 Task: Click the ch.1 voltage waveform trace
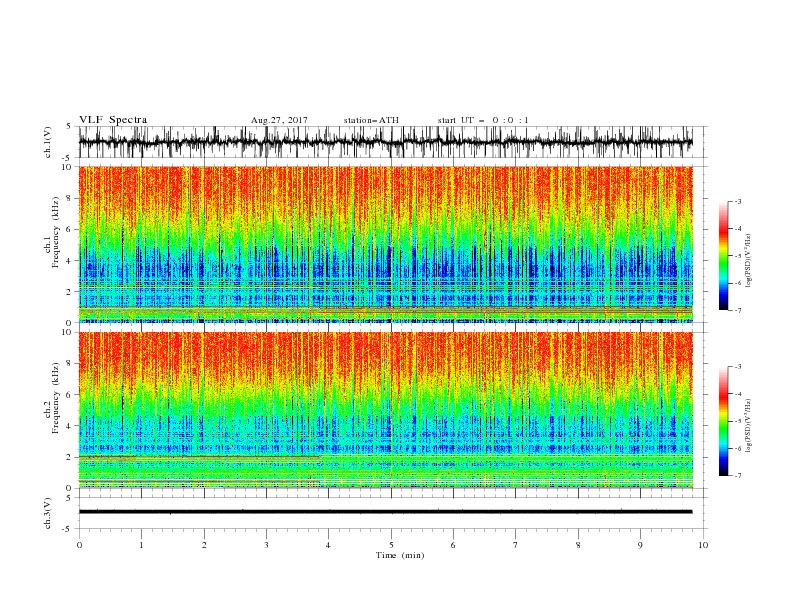coord(385,142)
